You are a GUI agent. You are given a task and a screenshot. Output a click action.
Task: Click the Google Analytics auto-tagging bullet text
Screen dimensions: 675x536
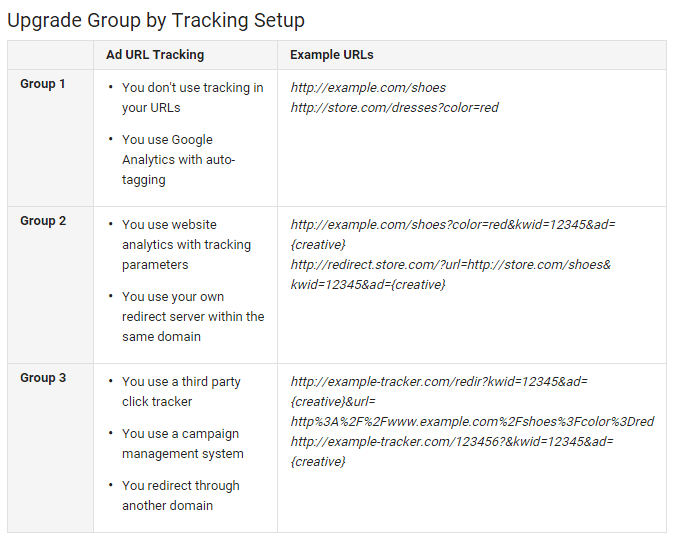(178, 160)
